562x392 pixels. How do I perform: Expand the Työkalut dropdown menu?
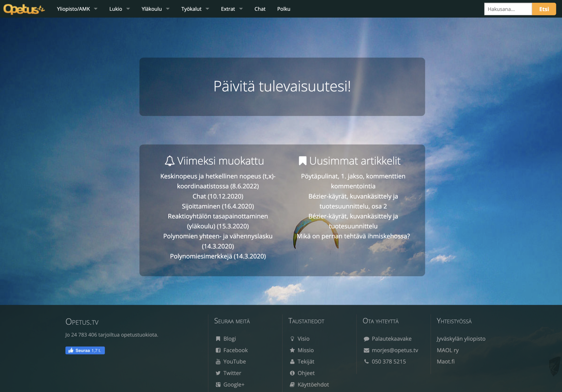[195, 9]
